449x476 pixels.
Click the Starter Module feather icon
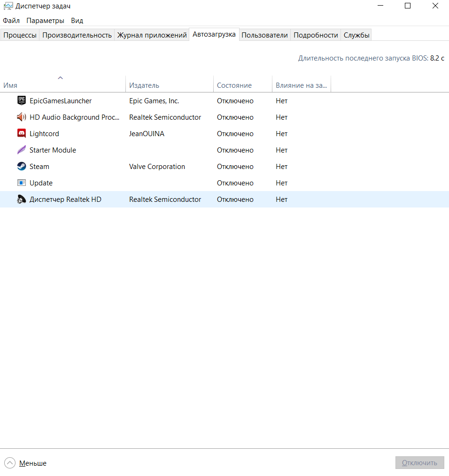point(22,150)
